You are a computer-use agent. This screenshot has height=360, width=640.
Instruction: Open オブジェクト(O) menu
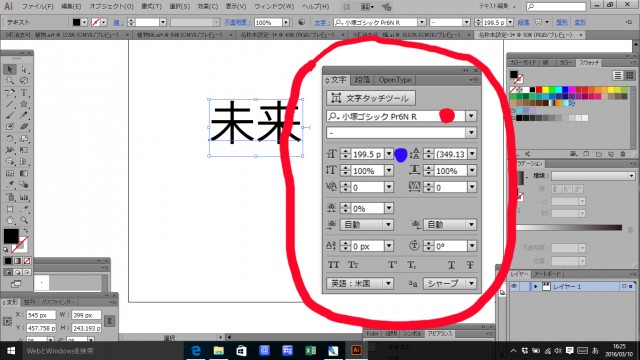(x=111, y=7)
